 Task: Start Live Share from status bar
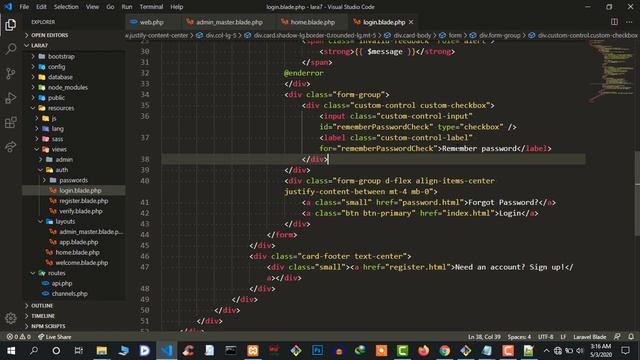coord(55,337)
